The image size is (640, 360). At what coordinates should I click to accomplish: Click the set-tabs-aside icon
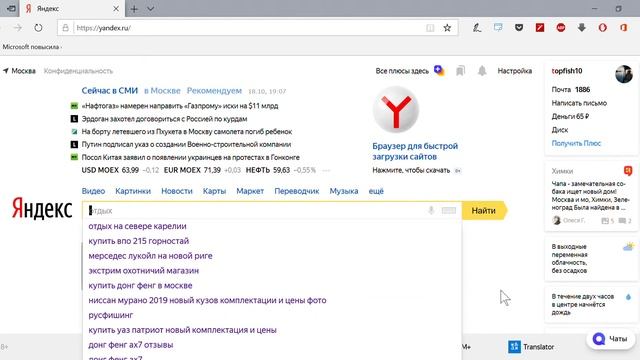pyautogui.click(x=10, y=9)
